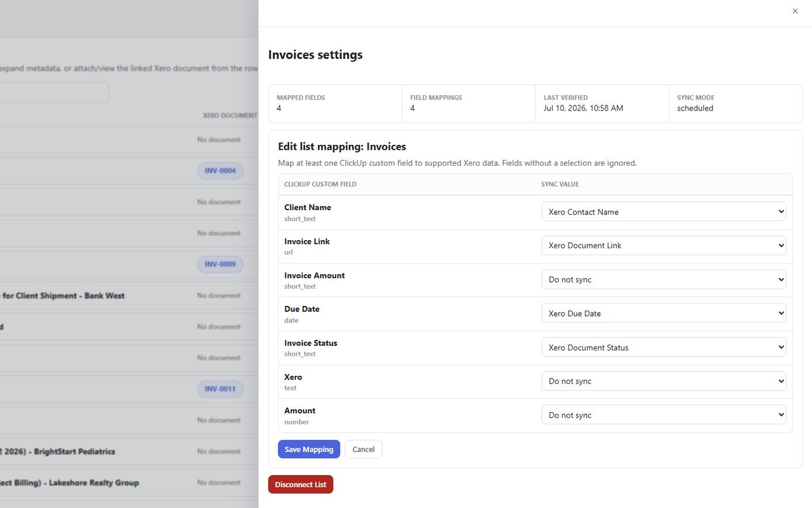Click the Last Verified date value

(583, 108)
